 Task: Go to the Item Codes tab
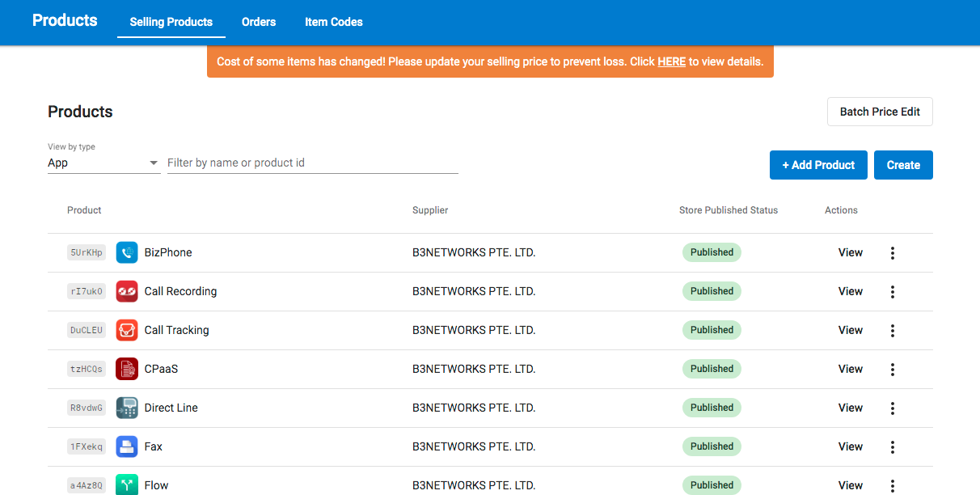pos(334,22)
